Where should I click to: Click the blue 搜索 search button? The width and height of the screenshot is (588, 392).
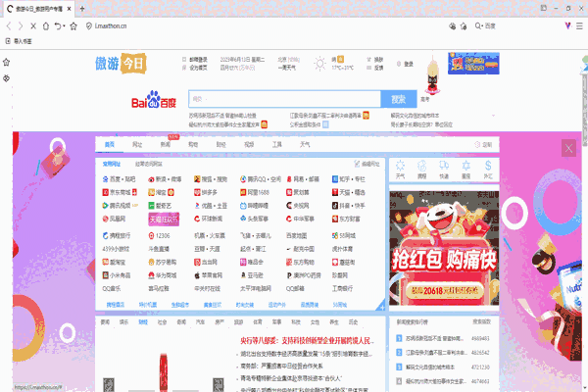tap(399, 99)
